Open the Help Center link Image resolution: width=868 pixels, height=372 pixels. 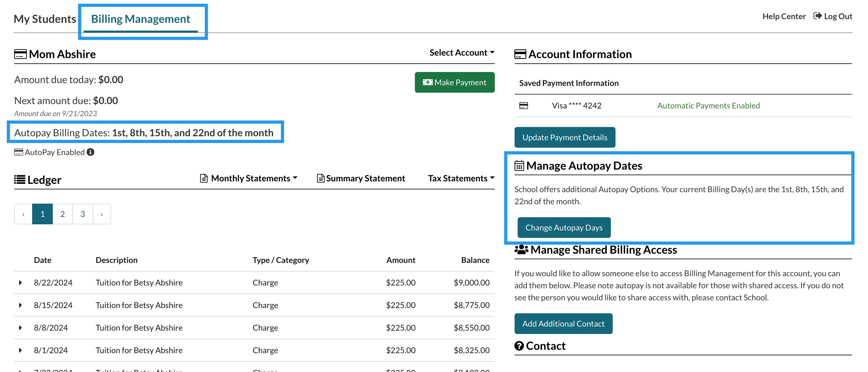(784, 16)
